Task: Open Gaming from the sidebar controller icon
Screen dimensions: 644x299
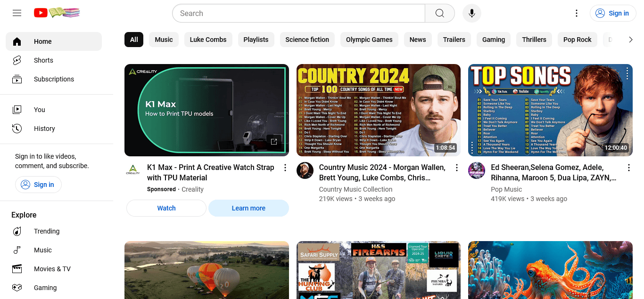Action: 17,288
